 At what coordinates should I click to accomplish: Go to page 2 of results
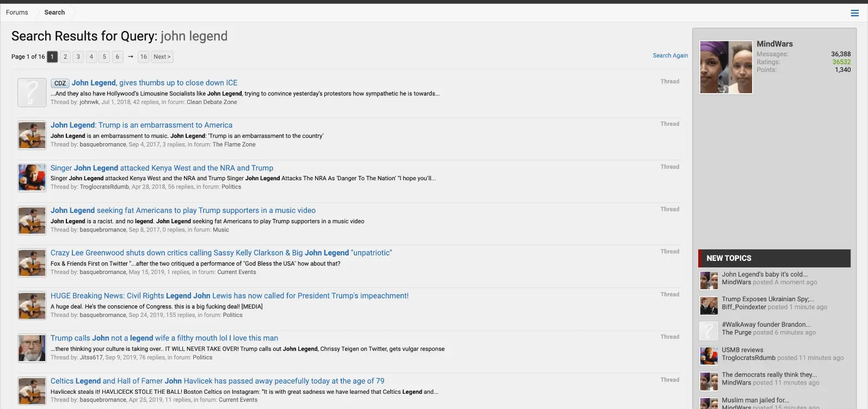65,57
